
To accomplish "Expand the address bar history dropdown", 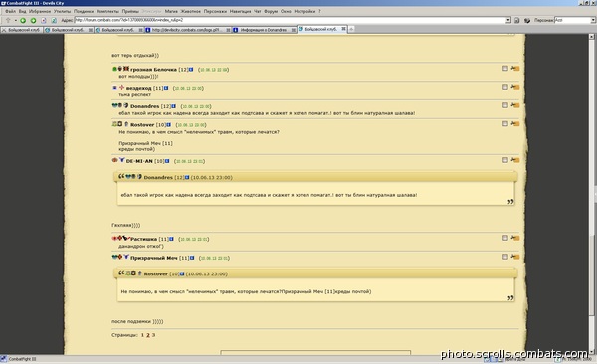I will 508,20.
